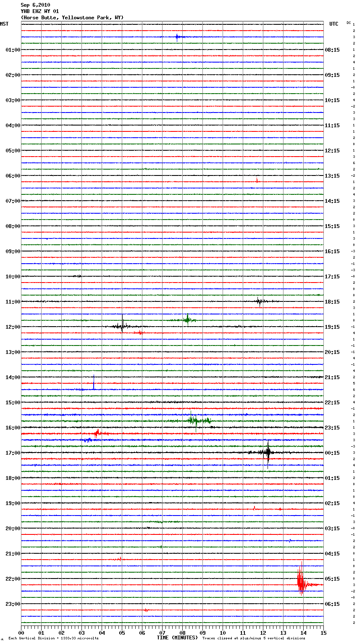Click the 05 minute axis tick label
The width and height of the screenshot is (357, 644).
[x=122, y=633]
